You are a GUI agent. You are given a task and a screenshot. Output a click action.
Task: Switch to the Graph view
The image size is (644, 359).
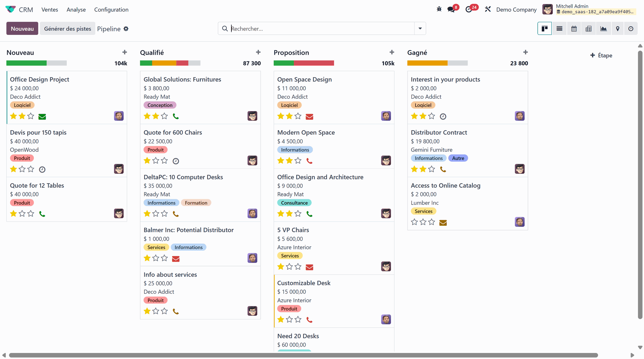(603, 29)
